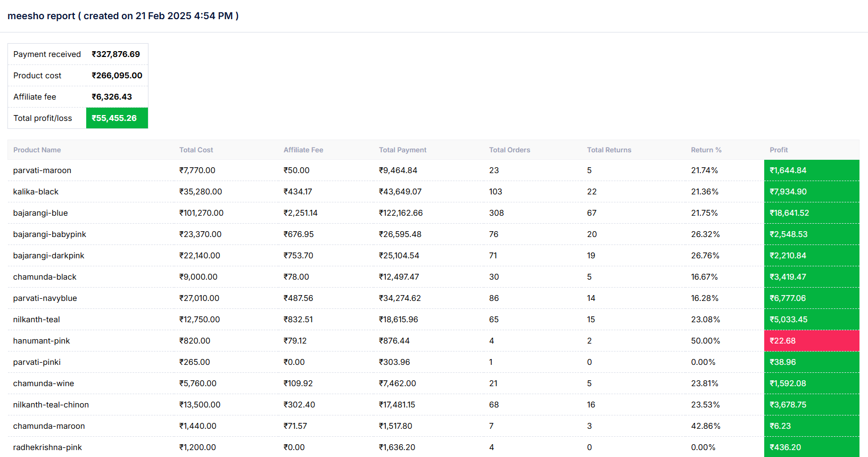Click the Affiliate fee value ₹6,326.43
Image resolution: width=868 pixels, height=457 pixels.
(112, 97)
